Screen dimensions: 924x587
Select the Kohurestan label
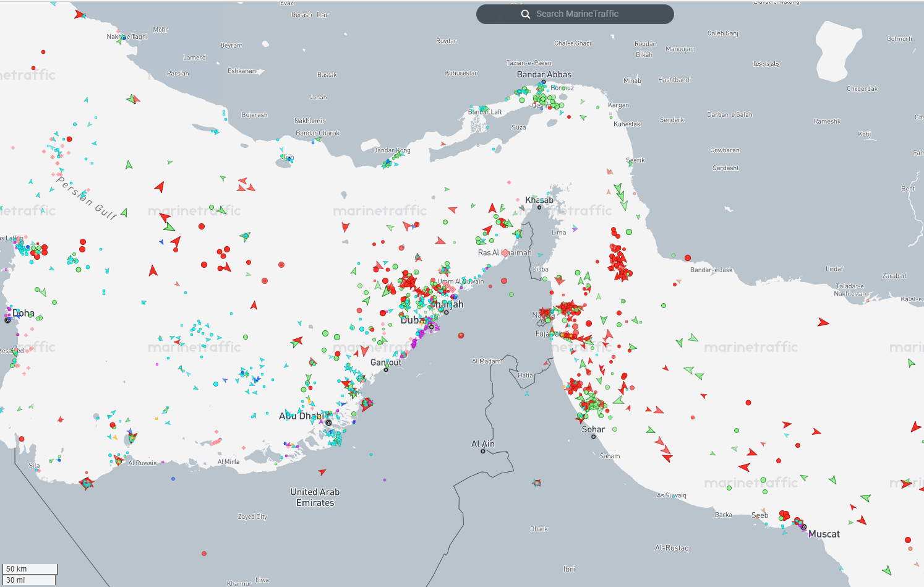461,73
